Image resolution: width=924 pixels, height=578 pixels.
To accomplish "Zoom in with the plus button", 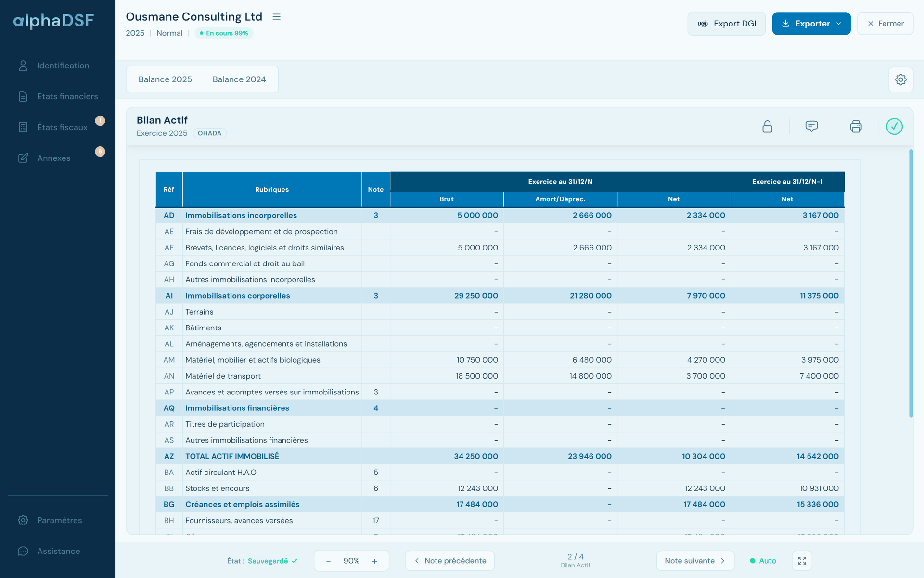I will coord(374,561).
